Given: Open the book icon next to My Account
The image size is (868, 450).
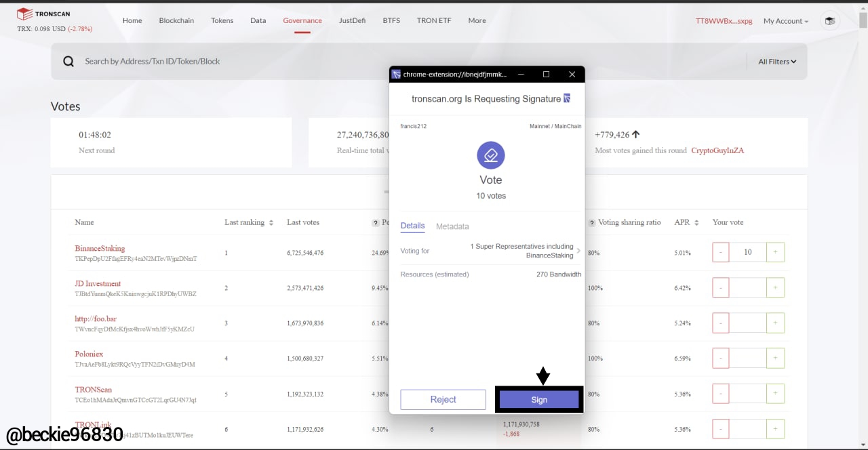Looking at the screenshot, I should point(829,21).
